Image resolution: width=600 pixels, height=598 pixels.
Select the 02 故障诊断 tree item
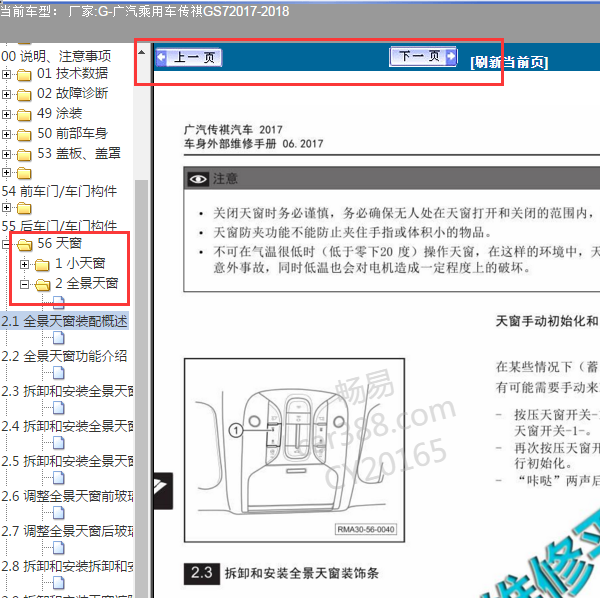coord(72,93)
